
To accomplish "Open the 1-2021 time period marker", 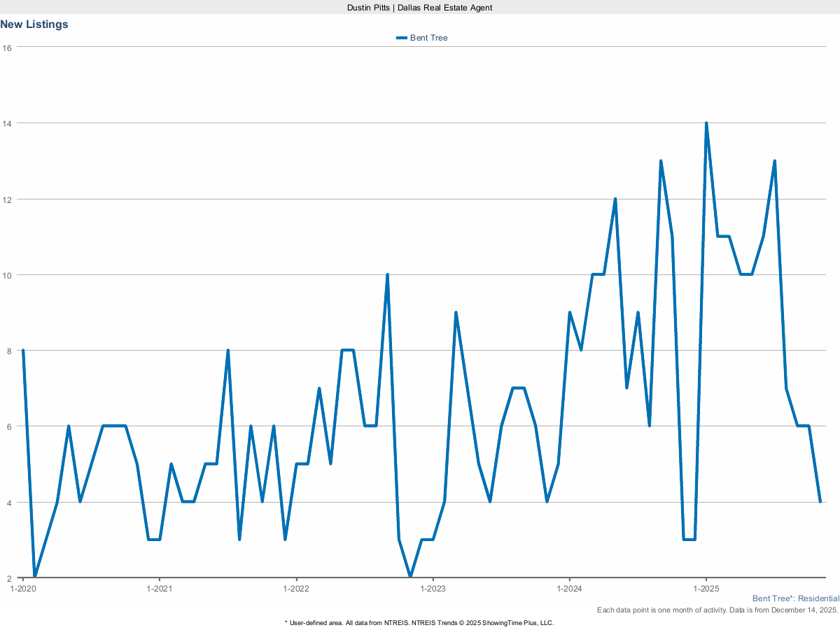I will coord(160,589).
